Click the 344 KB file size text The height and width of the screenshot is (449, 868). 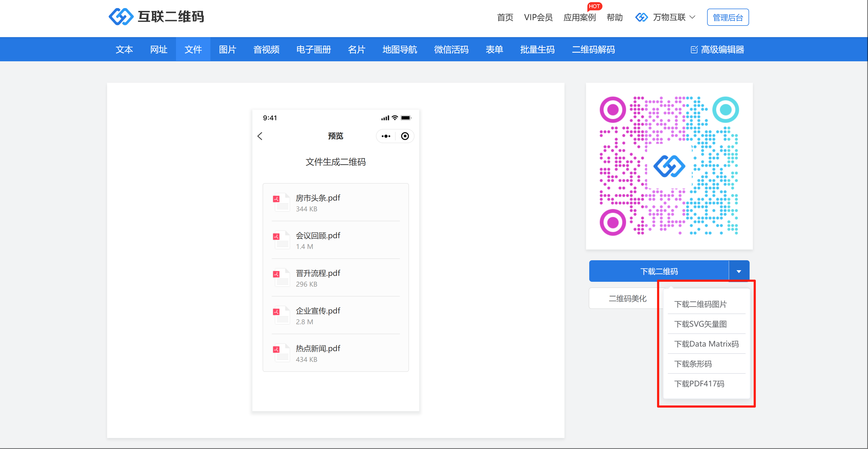click(306, 209)
